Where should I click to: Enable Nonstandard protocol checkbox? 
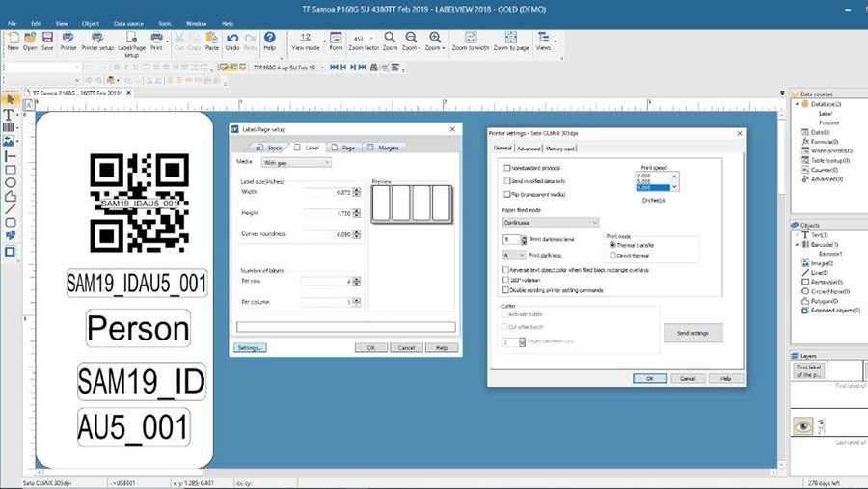click(507, 168)
